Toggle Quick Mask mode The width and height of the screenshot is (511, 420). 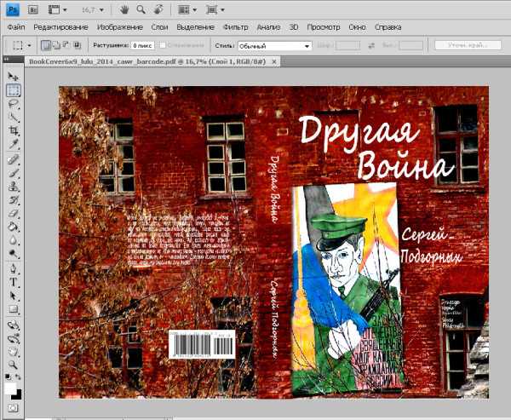tap(14, 407)
